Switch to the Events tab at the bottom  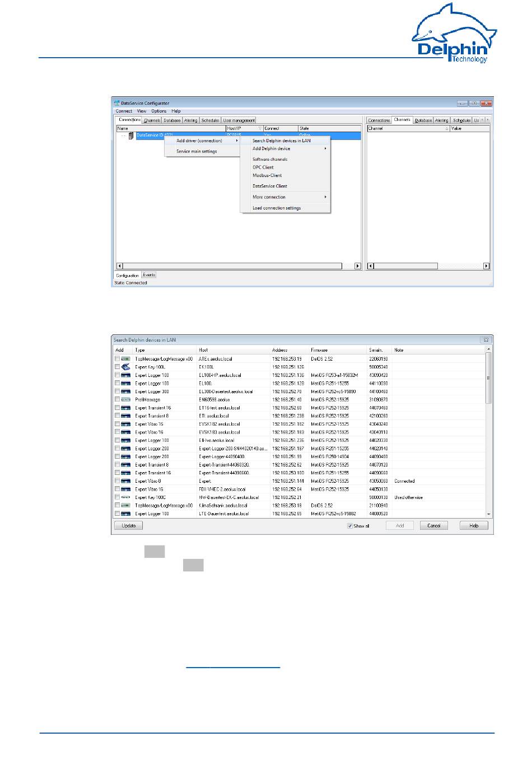[149, 275]
